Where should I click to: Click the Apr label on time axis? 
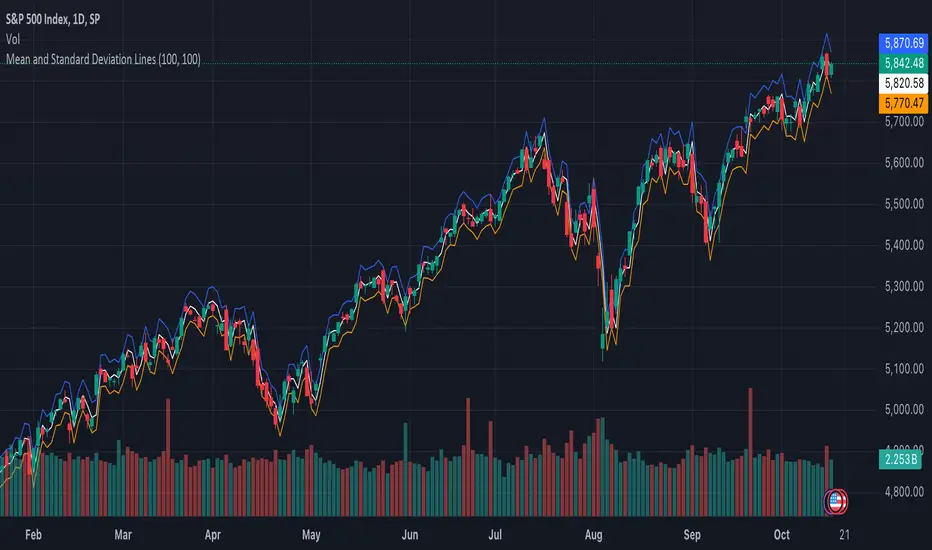213,535
